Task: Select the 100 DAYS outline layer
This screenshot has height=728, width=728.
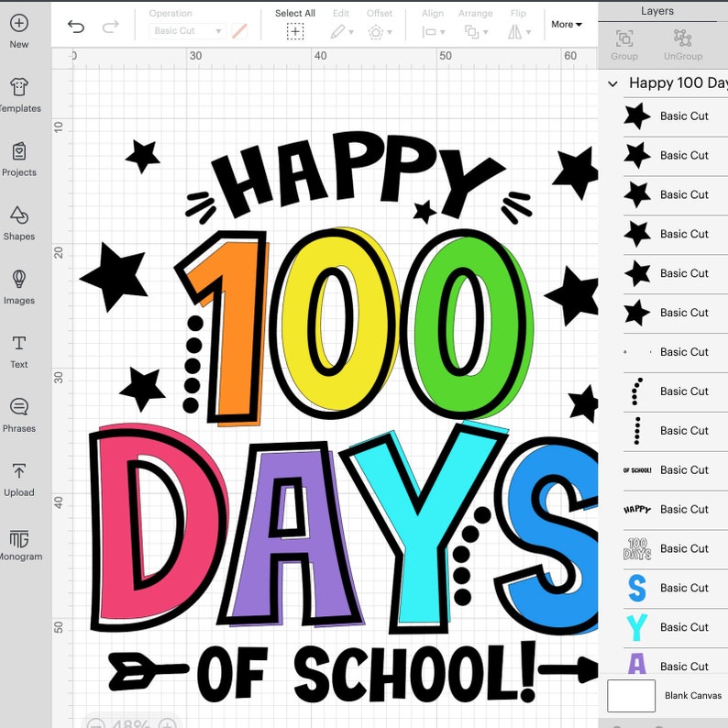Action: coord(676,548)
